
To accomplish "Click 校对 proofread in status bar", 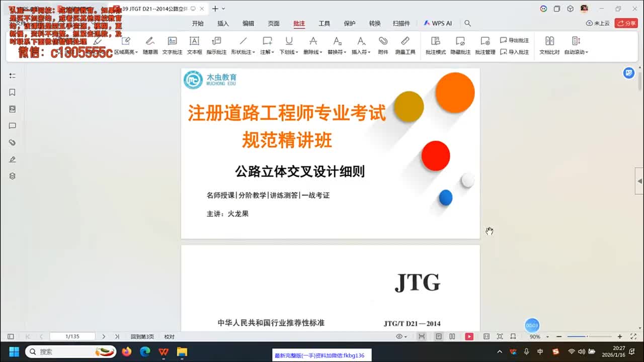I will (170, 336).
